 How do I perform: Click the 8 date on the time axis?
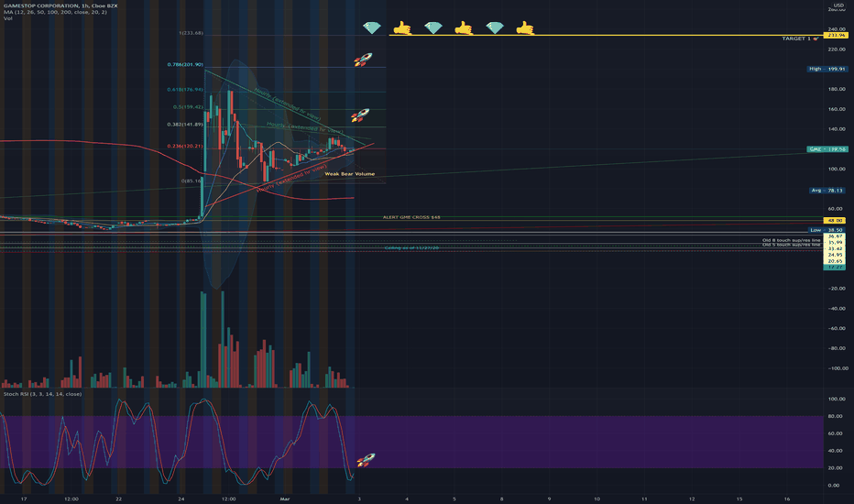(x=501, y=499)
